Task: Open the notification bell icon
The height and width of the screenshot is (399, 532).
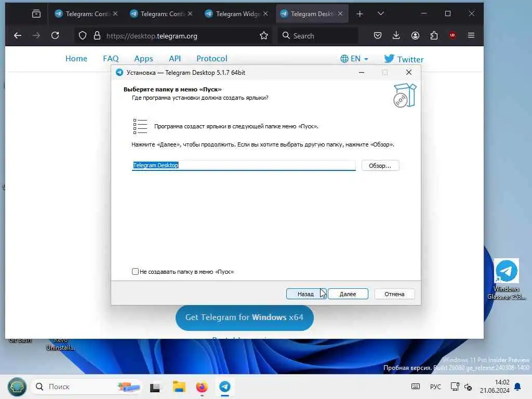Action: [x=517, y=387]
